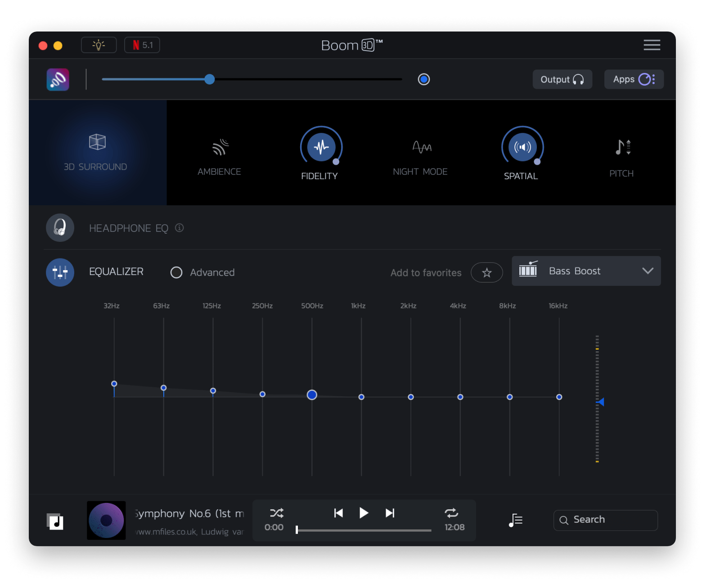Viewport: 702px width, 588px height.
Task: Click the Netflix 5.1 surround icon
Action: (142, 45)
